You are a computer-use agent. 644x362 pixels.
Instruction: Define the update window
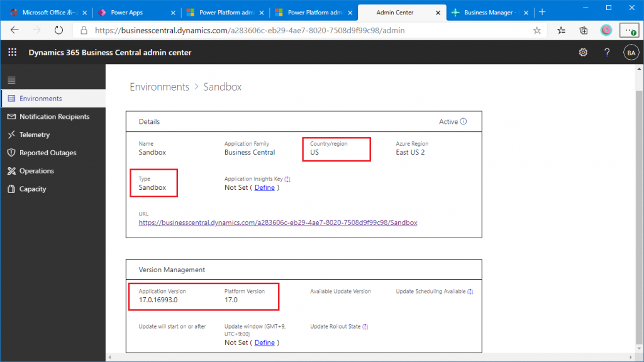point(265,343)
